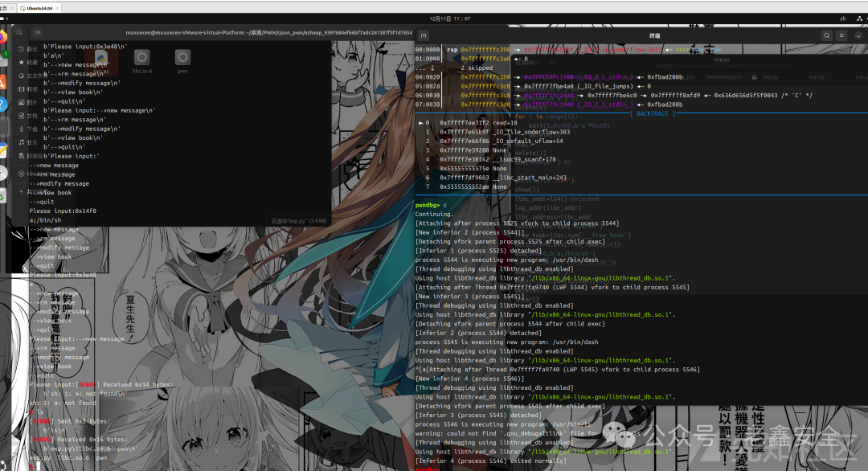
Task: Open the zh input source menu
Action: pos(842,18)
